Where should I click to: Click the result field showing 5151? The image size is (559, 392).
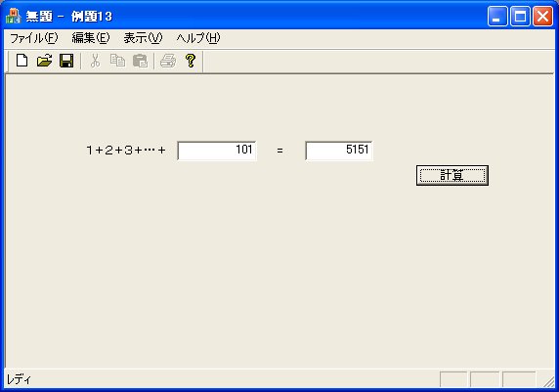point(339,151)
